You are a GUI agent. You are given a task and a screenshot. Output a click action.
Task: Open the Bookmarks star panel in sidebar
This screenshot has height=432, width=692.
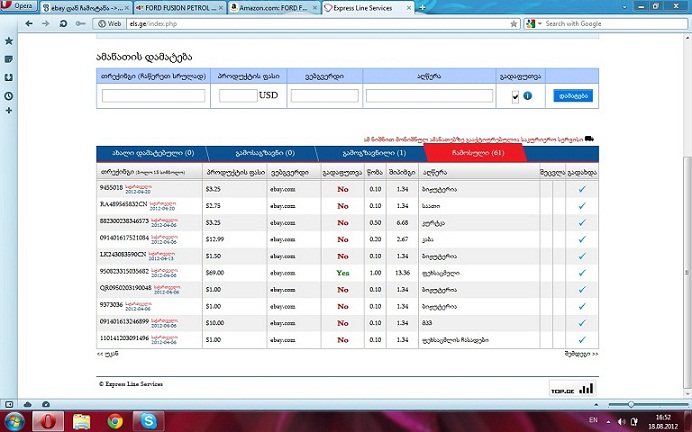click(9, 41)
